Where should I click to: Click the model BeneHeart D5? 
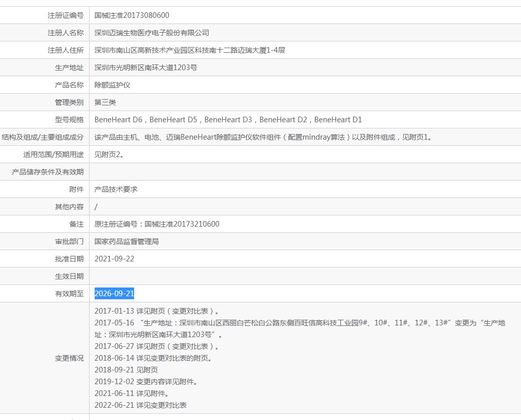[x=173, y=120]
